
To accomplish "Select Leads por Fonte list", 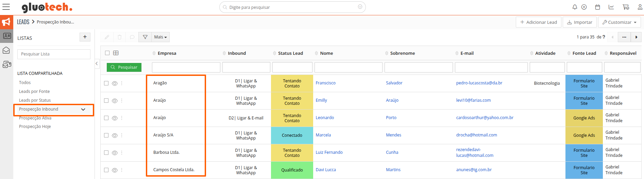I will (x=34, y=92).
